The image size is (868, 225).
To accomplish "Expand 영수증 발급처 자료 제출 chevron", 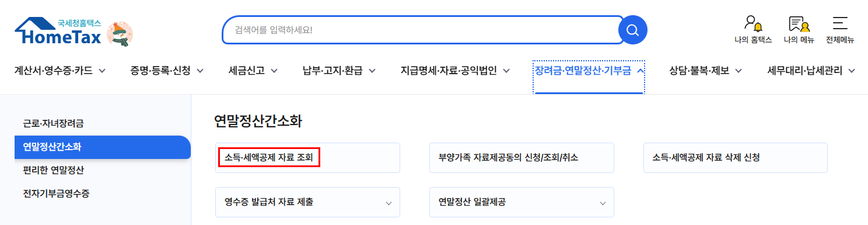I will [388, 203].
